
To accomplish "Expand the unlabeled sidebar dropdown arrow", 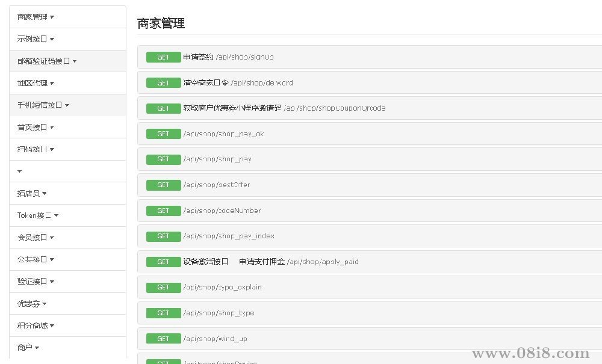I will tap(20, 171).
